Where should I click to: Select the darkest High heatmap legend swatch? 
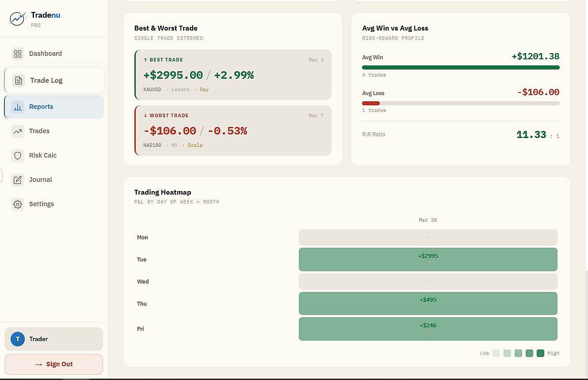click(x=540, y=353)
